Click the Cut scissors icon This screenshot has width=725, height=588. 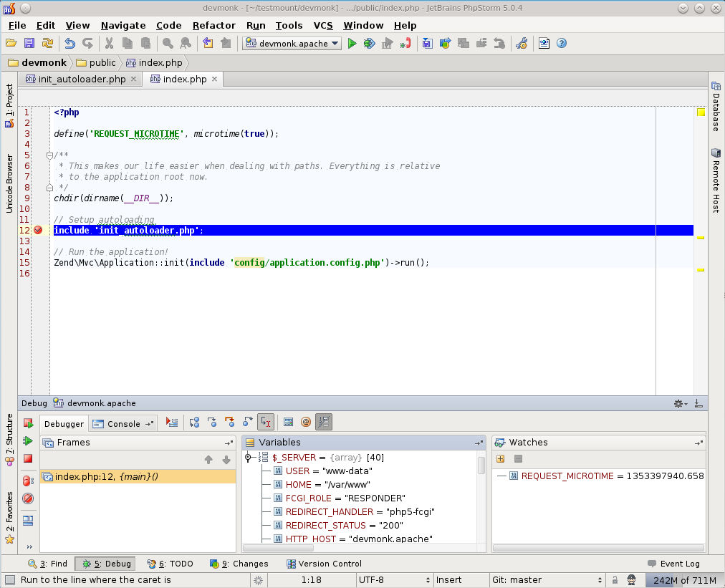109,44
